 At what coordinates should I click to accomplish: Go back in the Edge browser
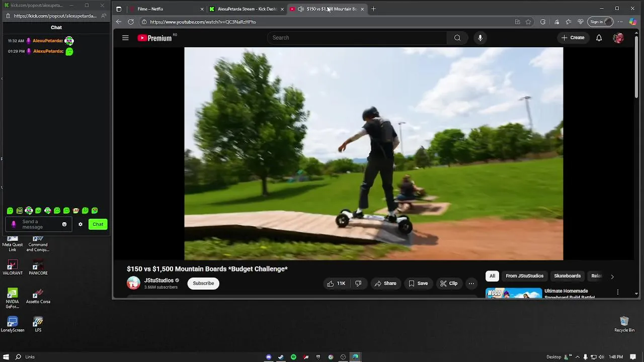(x=118, y=22)
